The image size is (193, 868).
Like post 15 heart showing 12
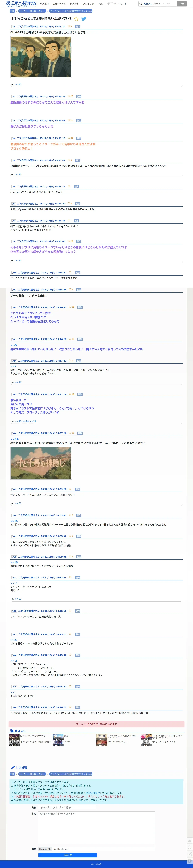[x=70, y=394]
